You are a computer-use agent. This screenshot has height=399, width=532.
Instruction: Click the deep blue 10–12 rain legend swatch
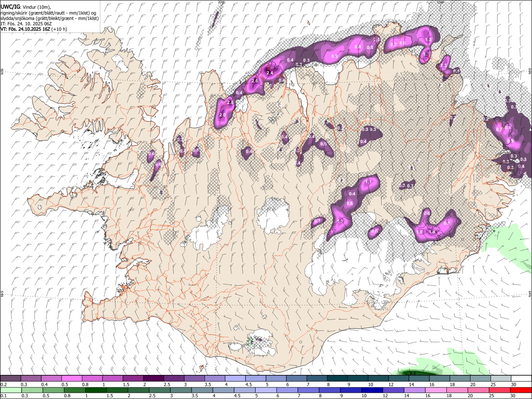[372, 390]
